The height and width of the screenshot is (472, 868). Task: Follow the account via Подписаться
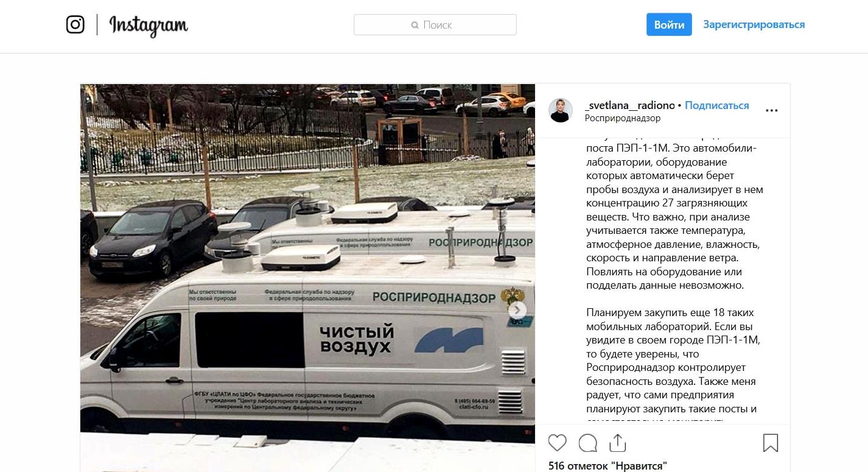point(716,105)
